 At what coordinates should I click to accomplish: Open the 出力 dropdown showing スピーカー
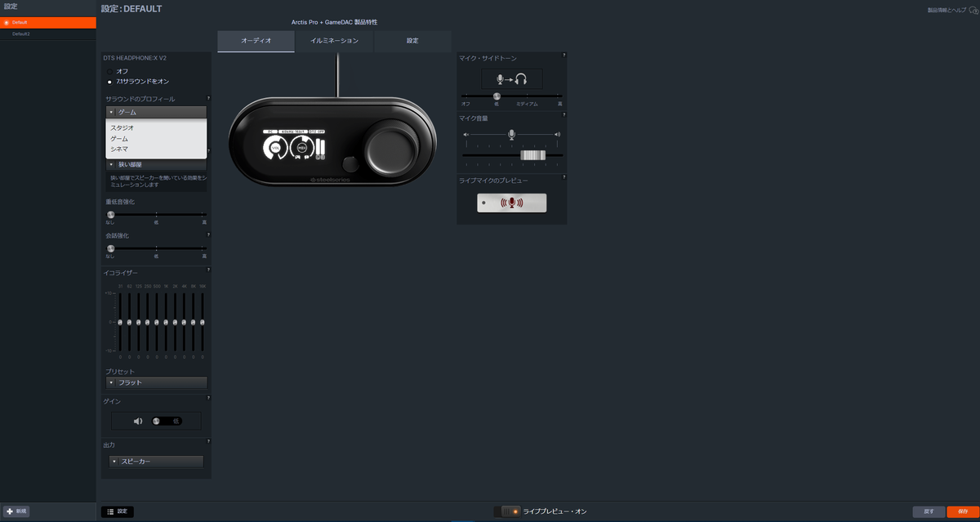[156, 462]
